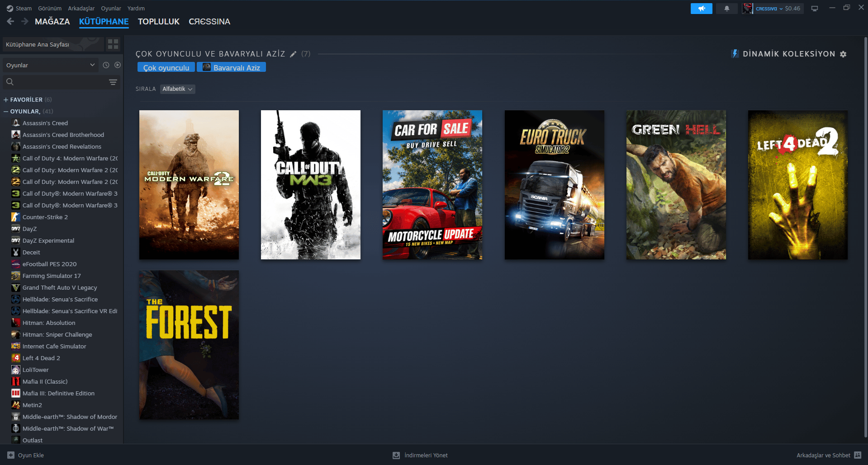This screenshot has height=465, width=868.
Task: Show recent games clock icon
Action: pos(106,65)
